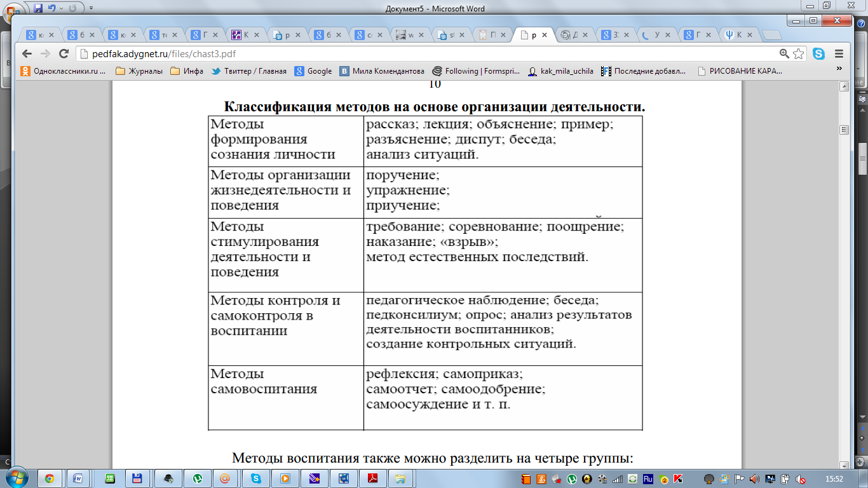The height and width of the screenshot is (488, 868).
Task: Open the Журналы bookmarks folder
Action: (x=139, y=71)
